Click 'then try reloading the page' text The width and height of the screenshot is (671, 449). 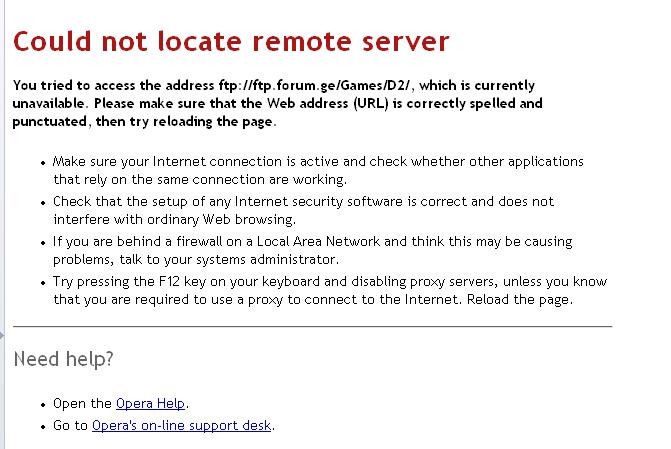point(186,122)
